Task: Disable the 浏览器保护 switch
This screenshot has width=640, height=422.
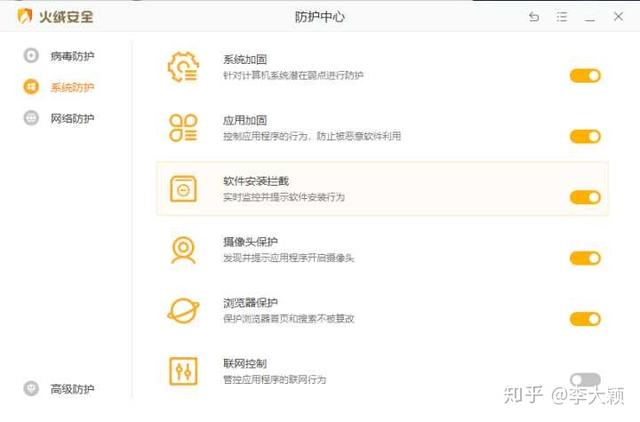Action: [x=585, y=319]
